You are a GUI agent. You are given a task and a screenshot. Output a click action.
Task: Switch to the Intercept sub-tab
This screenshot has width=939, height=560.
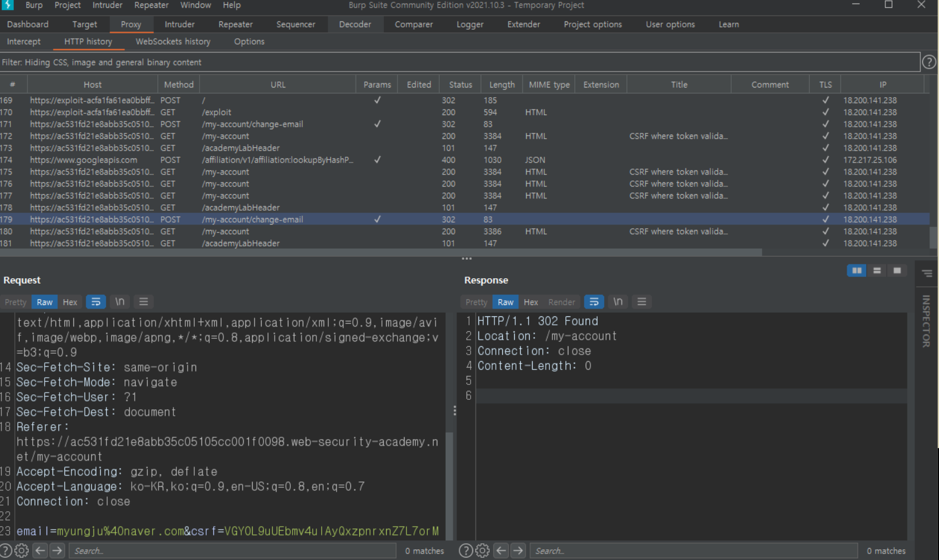[24, 42]
